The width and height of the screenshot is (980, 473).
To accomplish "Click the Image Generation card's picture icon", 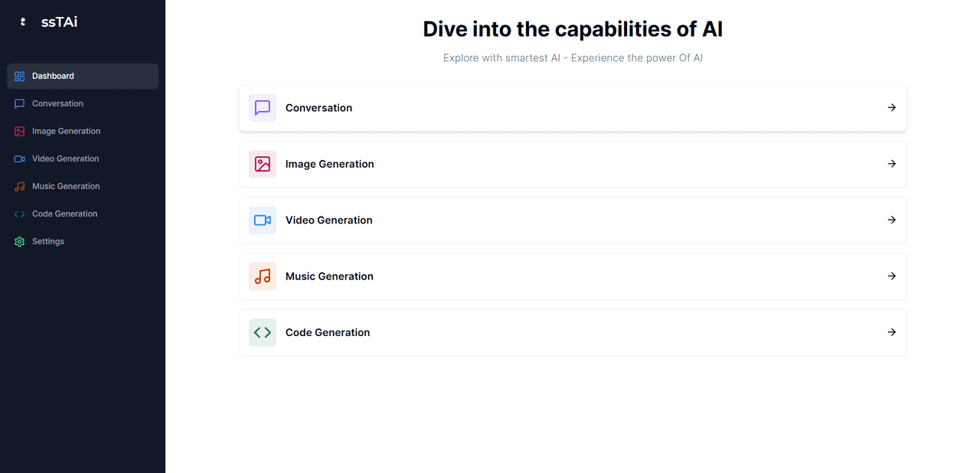I will click(x=263, y=164).
